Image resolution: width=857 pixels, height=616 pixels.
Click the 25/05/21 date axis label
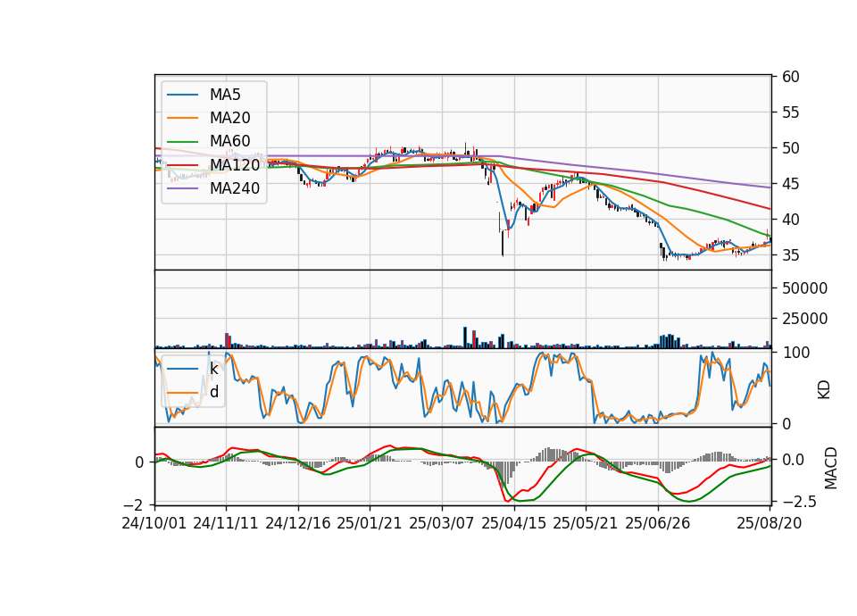pos(586,523)
